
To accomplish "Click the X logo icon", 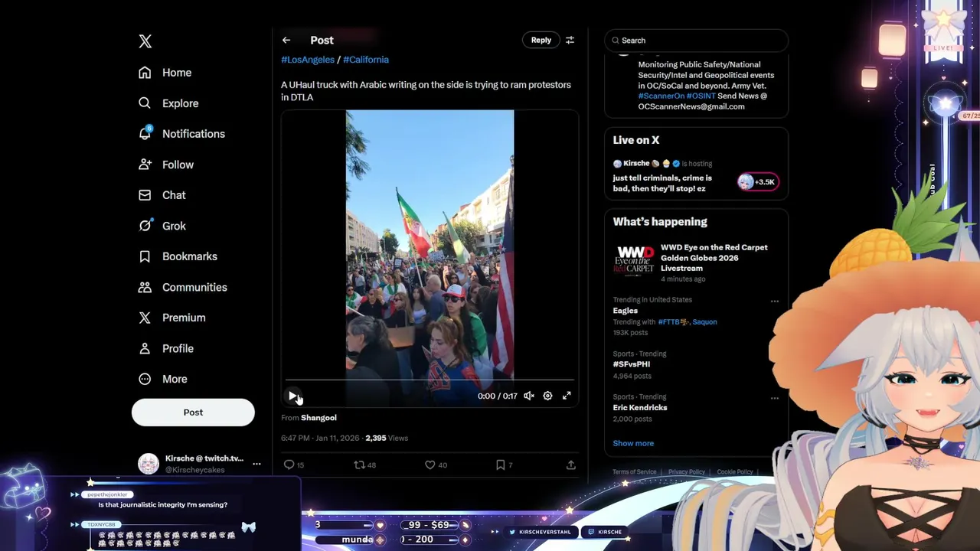I will [145, 41].
